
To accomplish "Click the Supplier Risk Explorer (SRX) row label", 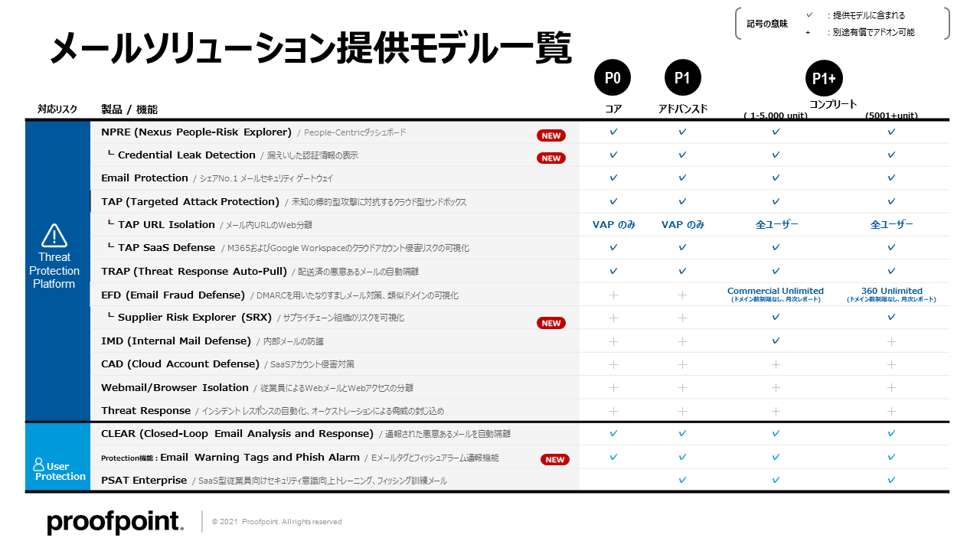I will coord(195,317).
